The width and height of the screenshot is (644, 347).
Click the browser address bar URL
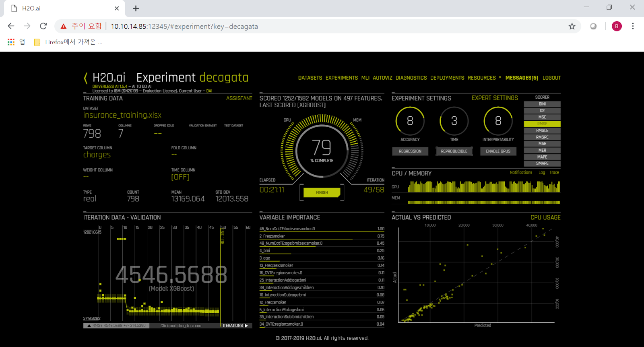point(184,27)
